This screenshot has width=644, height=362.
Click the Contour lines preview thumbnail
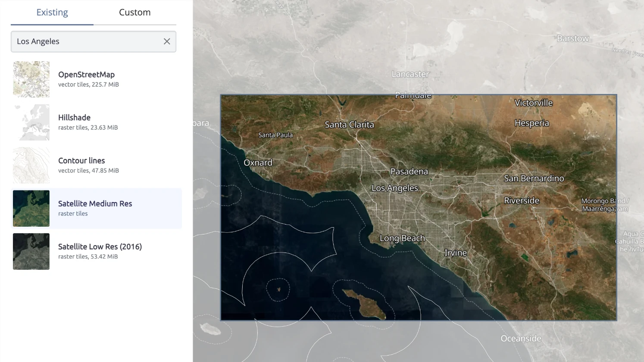[x=31, y=165]
